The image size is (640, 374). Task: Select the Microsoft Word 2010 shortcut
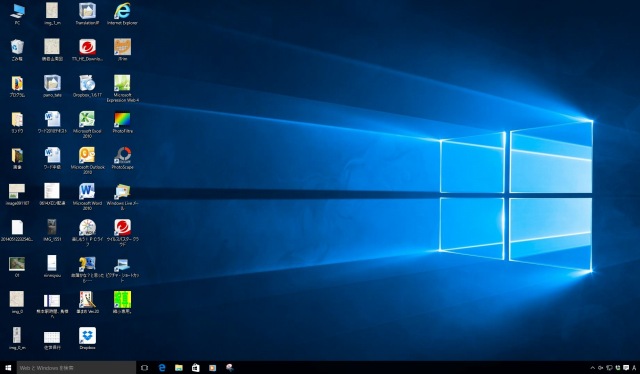[x=87, y=196]
